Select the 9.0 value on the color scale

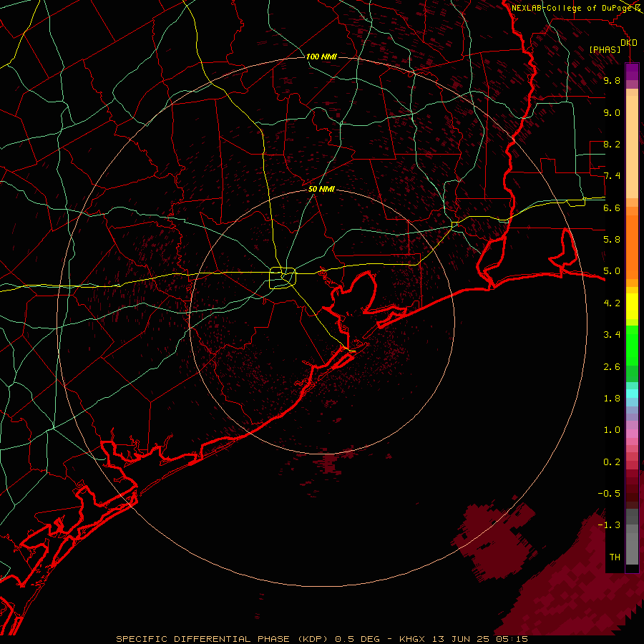[612, 112]
